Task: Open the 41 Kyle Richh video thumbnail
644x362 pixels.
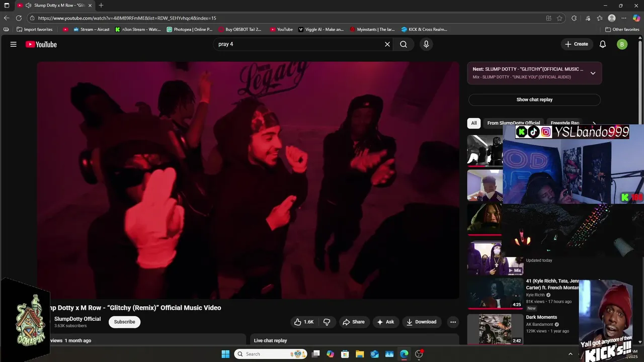Action: [x=495, y=293]
